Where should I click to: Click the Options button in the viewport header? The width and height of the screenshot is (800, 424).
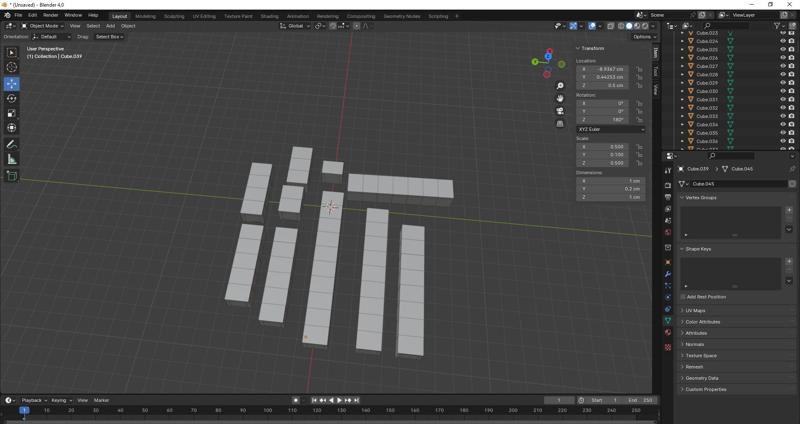tap(643, 36)
